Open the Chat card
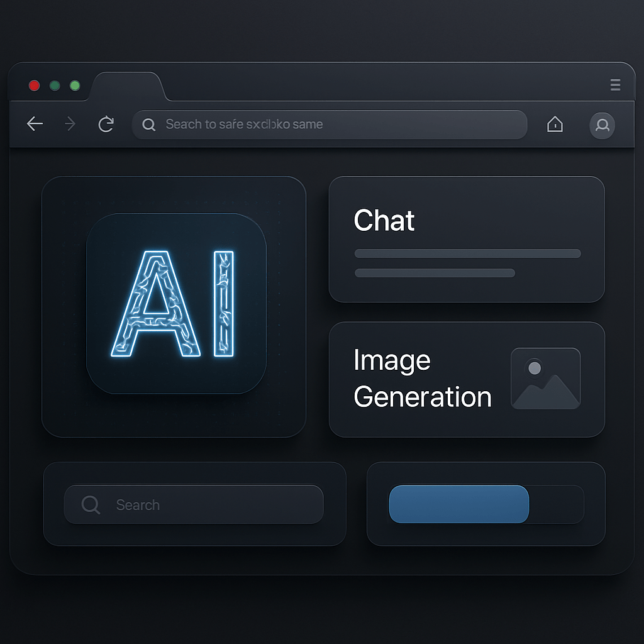Image resolution: width=644 pixels, height=644 pixels. coord(466,239)
